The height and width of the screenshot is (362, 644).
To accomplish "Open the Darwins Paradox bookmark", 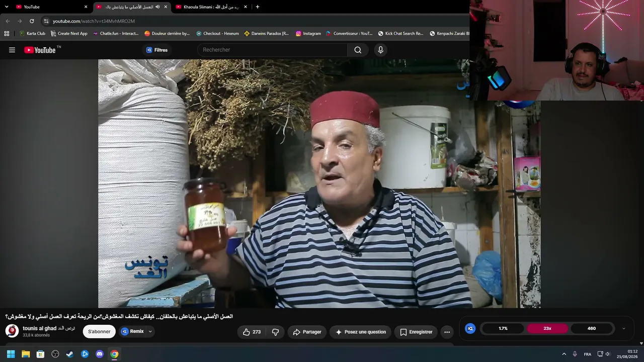I will click(x=267, y=34).
